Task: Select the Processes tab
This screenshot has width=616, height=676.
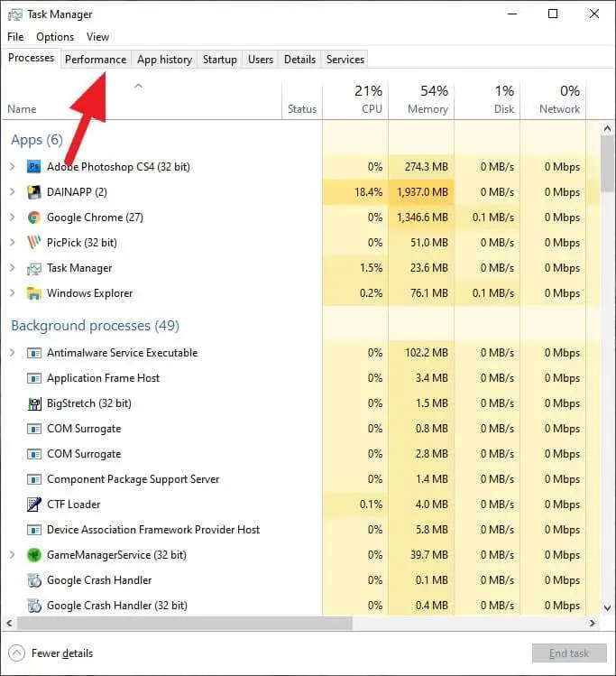Action: coord(31,58)
